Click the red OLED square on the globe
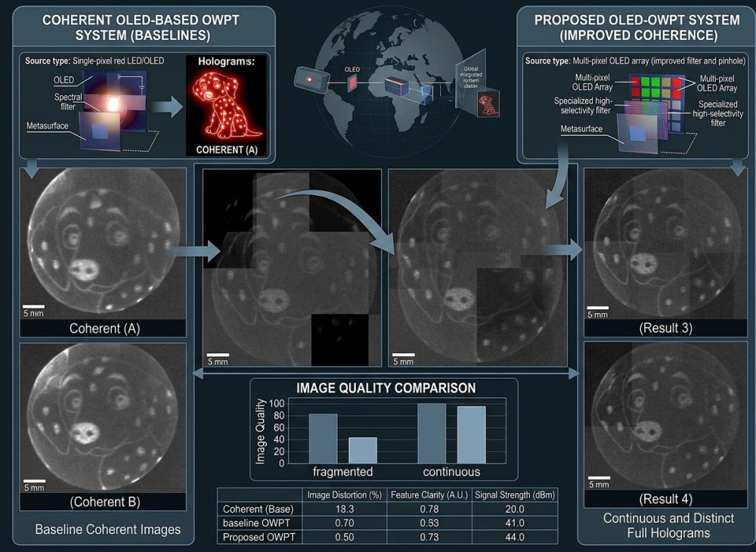Screen dimensions: 756x552 pyautogui.click(x=352, y=83)
